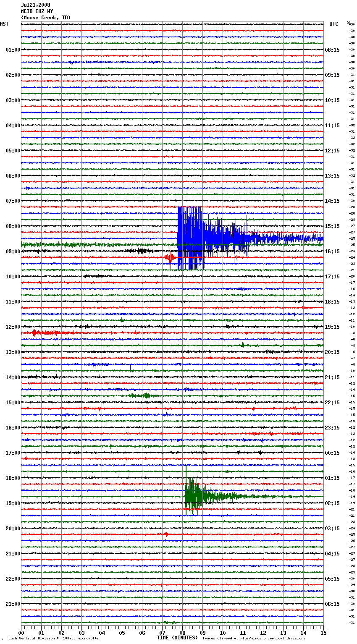Image resolution: width=357 pixels, height=644 pixels.
Task: Click the 15:15 UTC time label
Action: click(x=332, y=226)
